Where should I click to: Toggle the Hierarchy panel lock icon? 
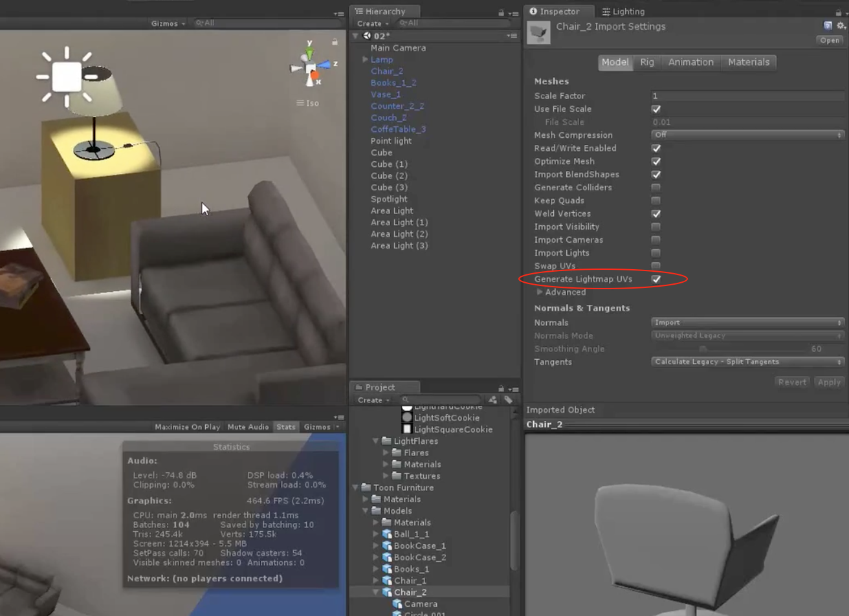pyautogui.click(x=501, y=12)
